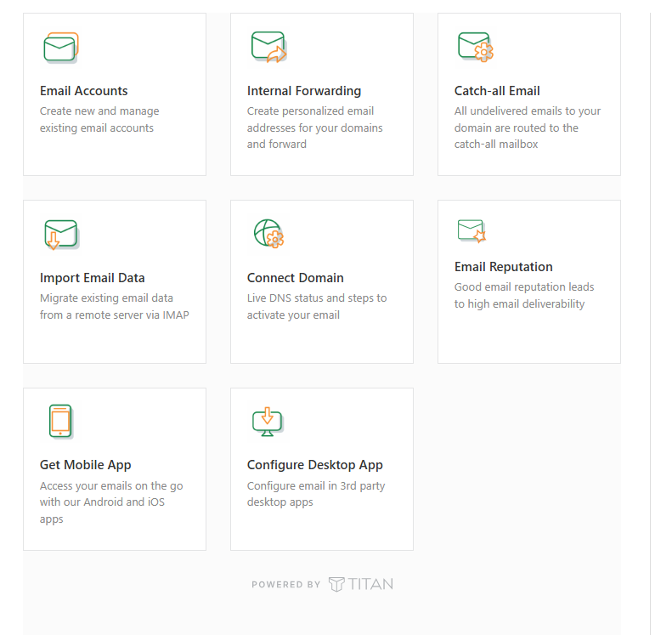The image size is (672, 635).
Task: Click the Catch-all Email gear envelope icon
Action: pyautogui.click(x=476, y=48)
